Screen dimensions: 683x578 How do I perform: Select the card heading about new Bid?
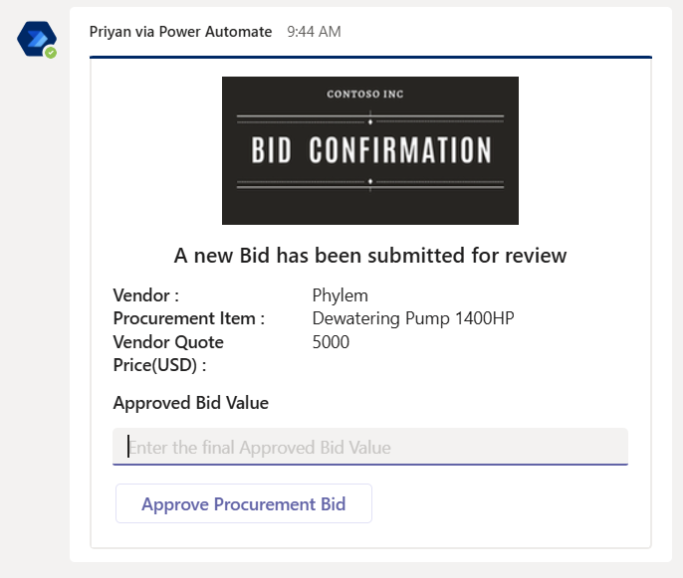coord(370,255)
